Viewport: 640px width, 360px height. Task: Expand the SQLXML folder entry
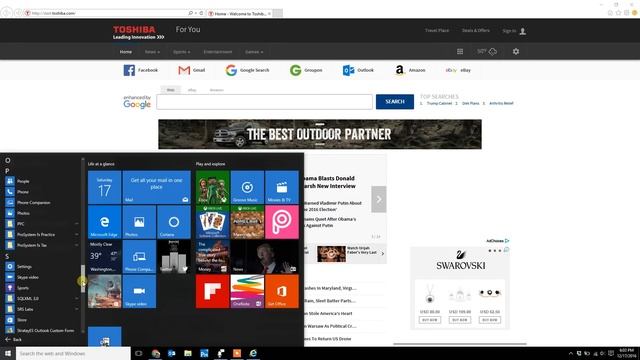41,298
